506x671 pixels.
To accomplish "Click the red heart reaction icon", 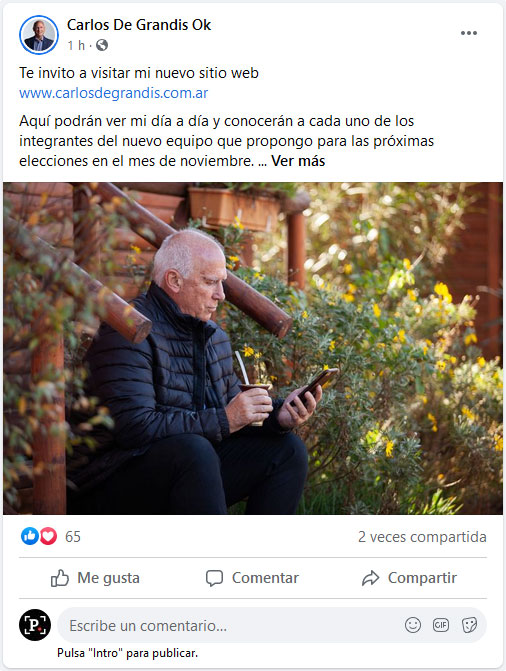I will [x=48, y=536].
